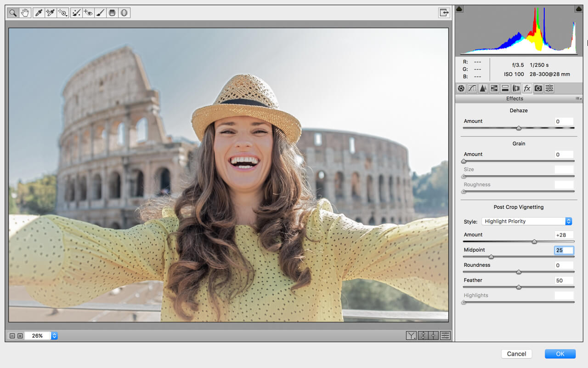The image size is (588, 368).
Task: Open the HSL / Grayscale panel tab
Action: click(494, 88)
